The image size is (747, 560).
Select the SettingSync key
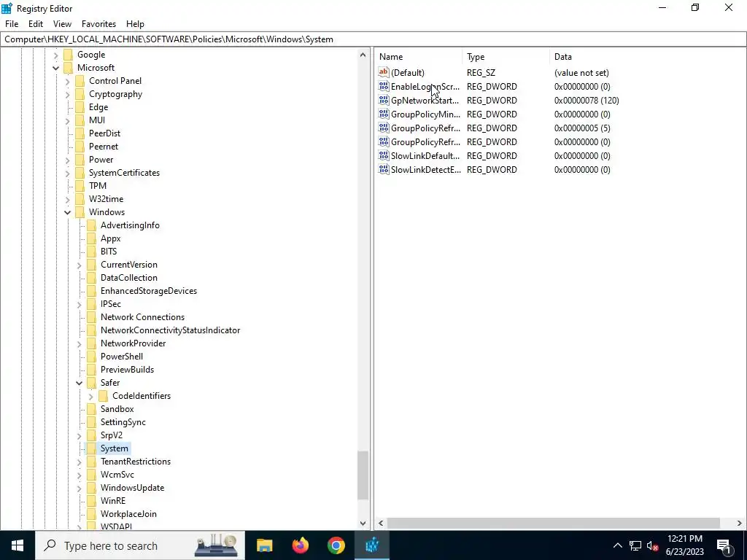click(x=123, y=422)
